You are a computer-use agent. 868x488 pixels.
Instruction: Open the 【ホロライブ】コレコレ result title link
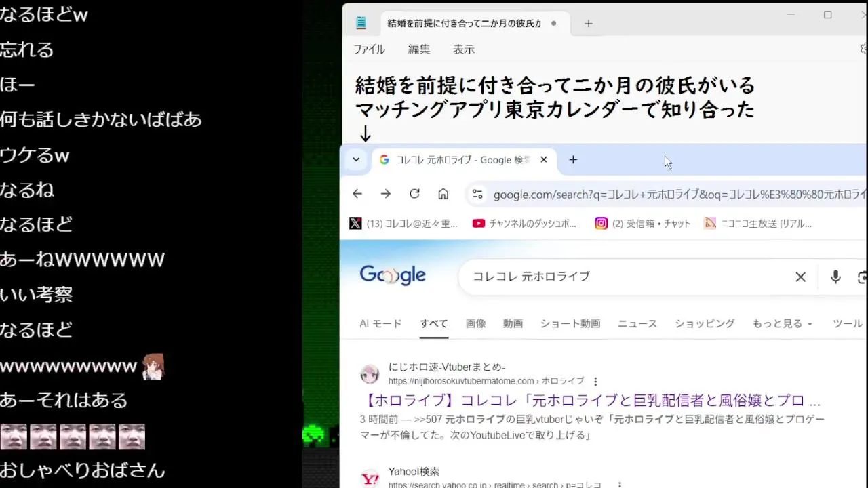pyautogui.click(x=590, y=400)
